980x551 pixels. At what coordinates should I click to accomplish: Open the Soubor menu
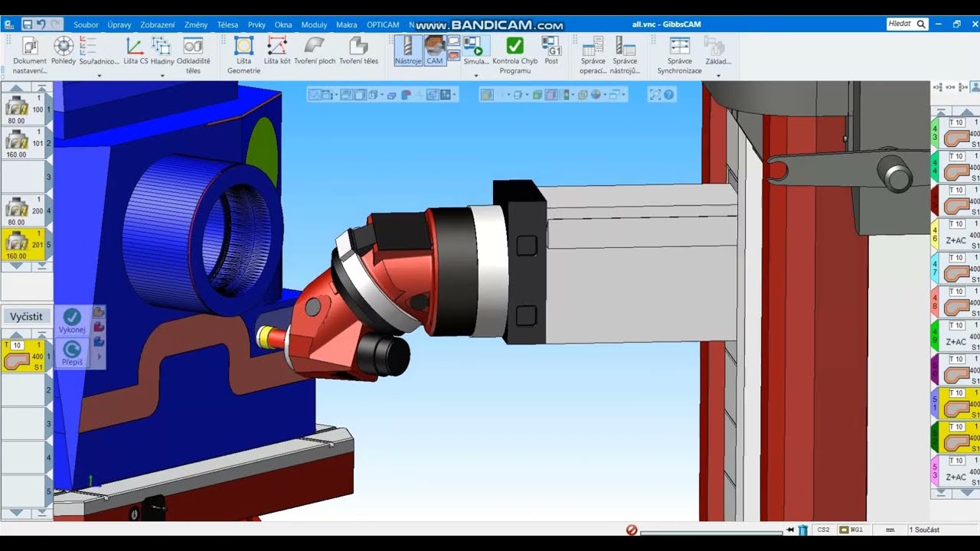86,24
